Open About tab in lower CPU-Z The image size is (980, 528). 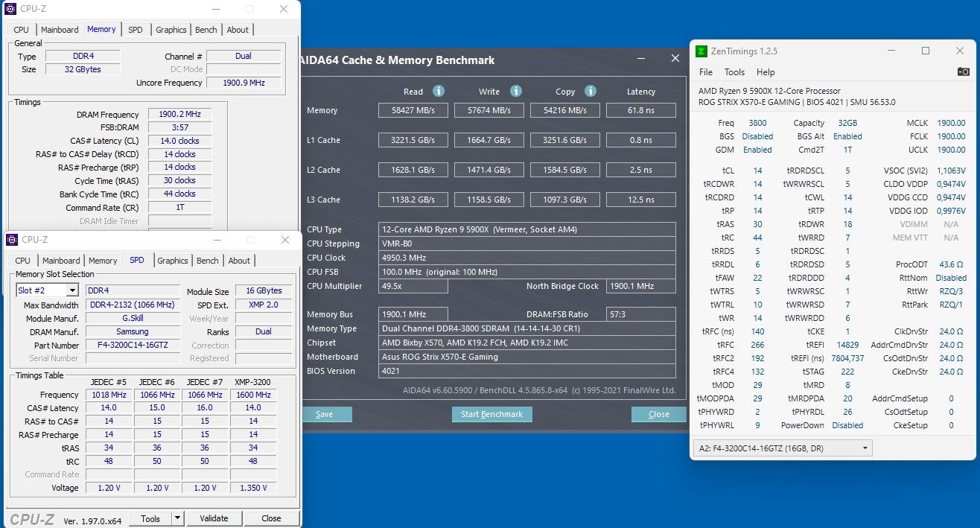pos(239,261)
